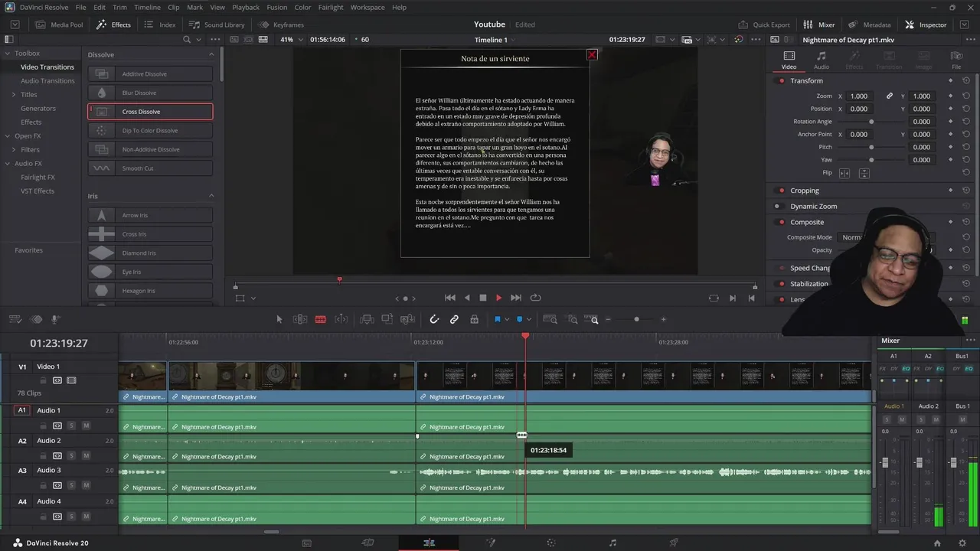Activate the red Blade Edit Mode tool
Screen dimensions: 980x551
click(321, 319)
